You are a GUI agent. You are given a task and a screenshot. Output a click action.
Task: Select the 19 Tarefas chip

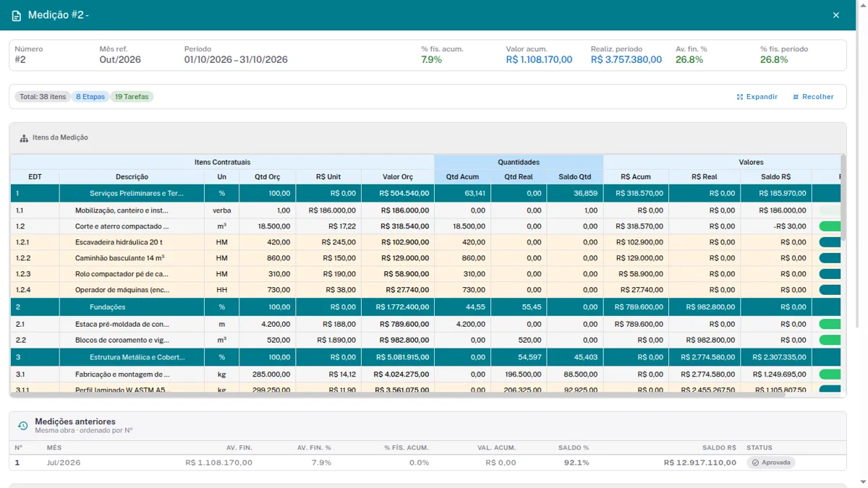pos(132,97)
